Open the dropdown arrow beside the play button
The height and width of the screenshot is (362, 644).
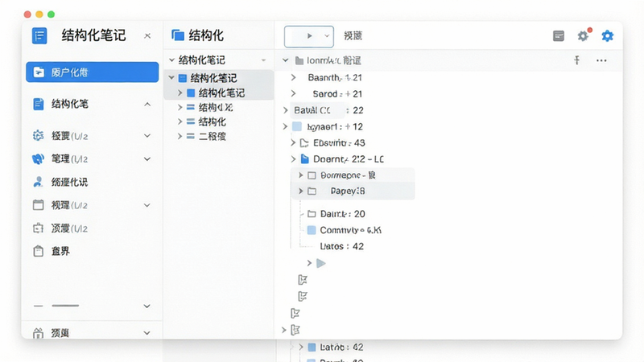(x=327, y=36)
